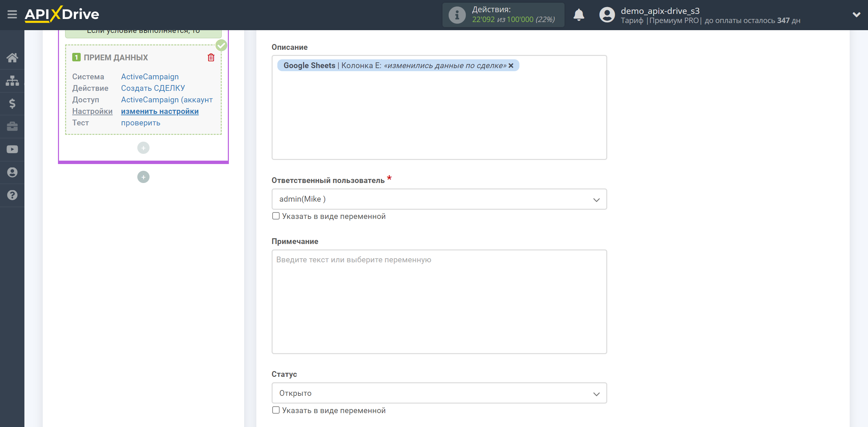Viewport: 868px width, 427px height.
Task: Delete the ПРИЕМ ДАННЫХ block with trash icon
Action: 211,58
